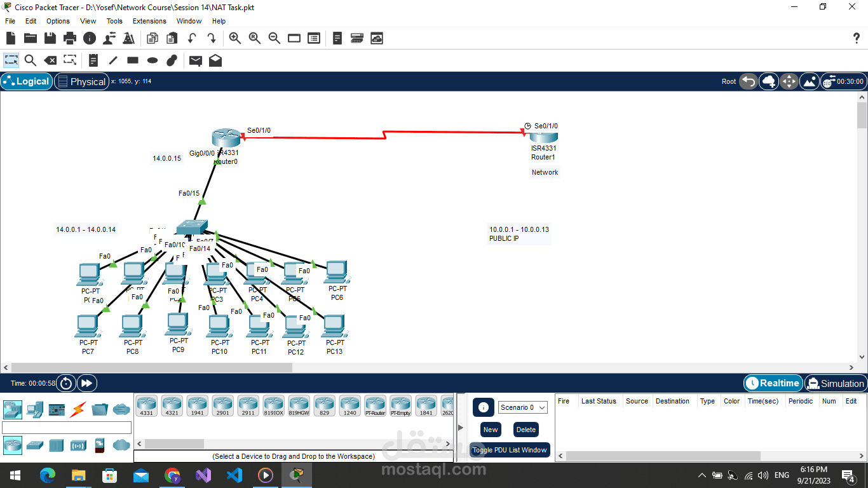This screenshot has width=868, height=488.
Task: Open Microsoft Edge from taskbar
Action: coord(48,475)
